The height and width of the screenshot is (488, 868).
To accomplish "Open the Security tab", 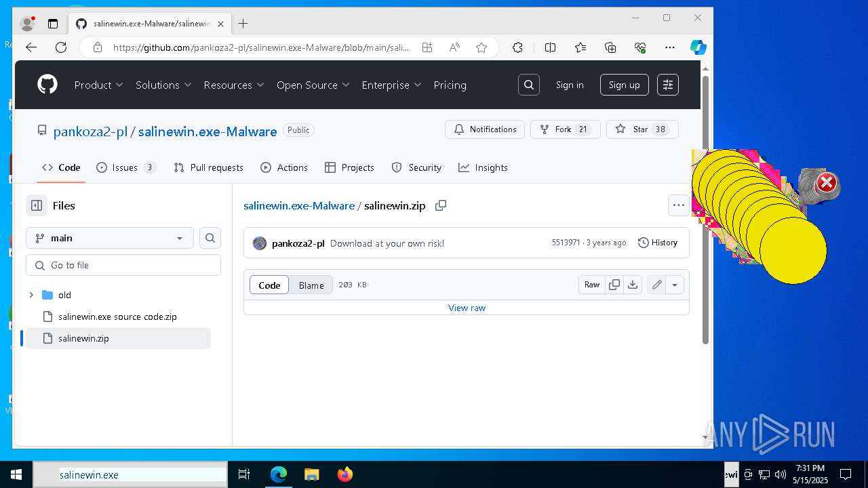I will 416,167.
